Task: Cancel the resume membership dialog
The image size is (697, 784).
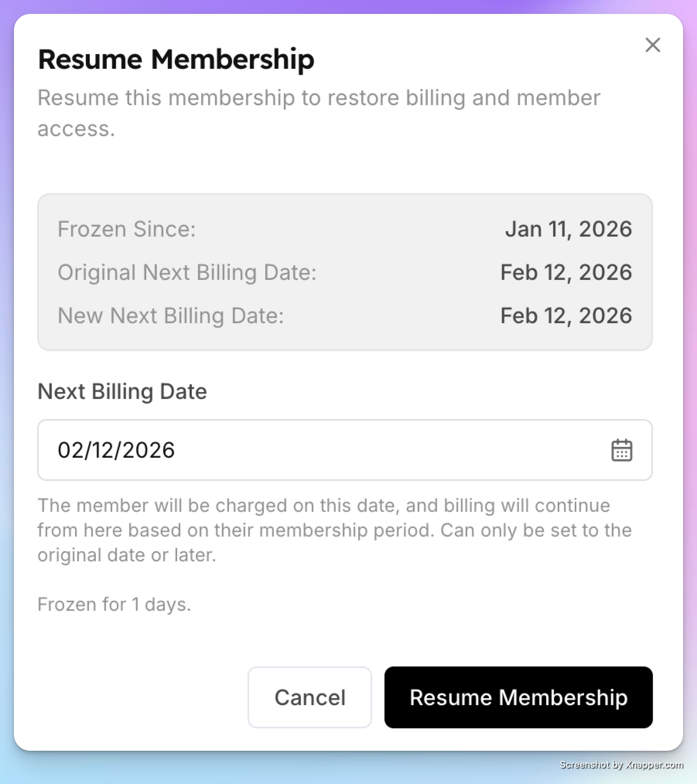Action: pos(310,697)
